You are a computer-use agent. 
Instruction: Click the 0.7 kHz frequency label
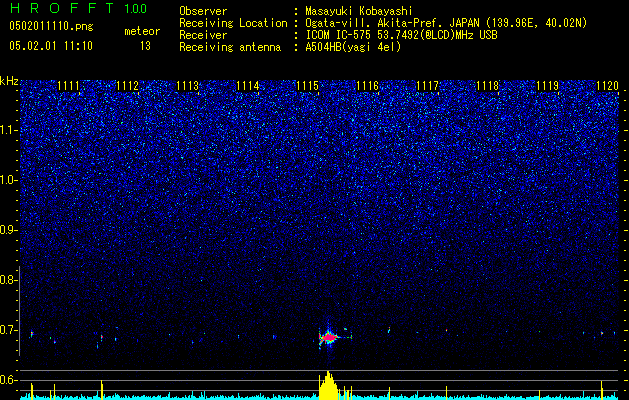tap(8, 330)
